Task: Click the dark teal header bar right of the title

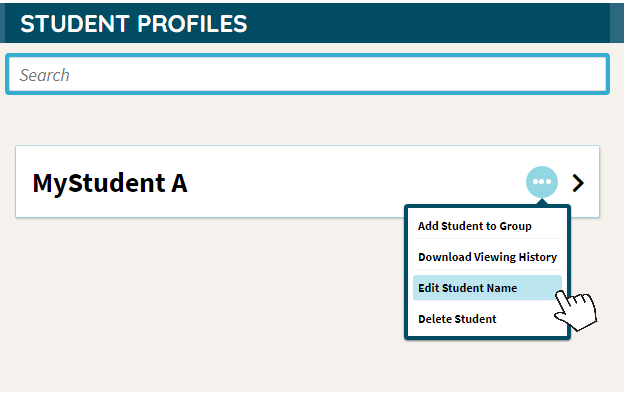Action: 426,23
